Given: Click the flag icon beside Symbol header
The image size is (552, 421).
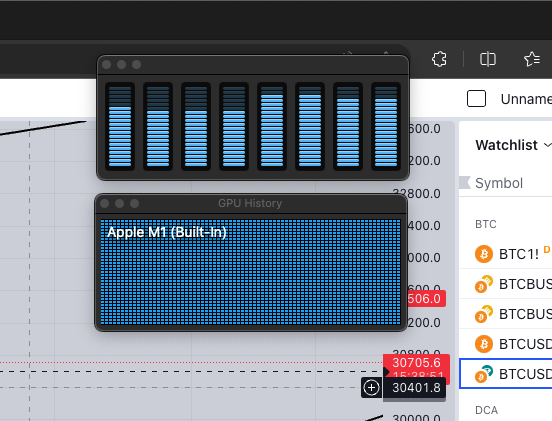Looking at the screenshot, I should (465, 183).
